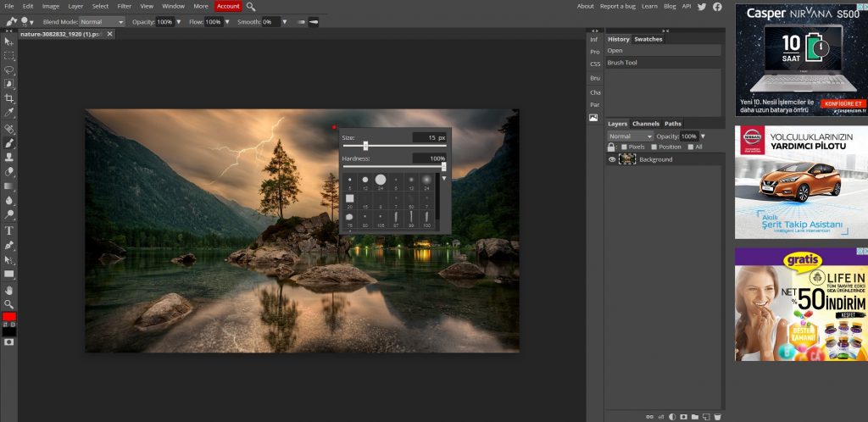Image resolution: width=868 pixels, height=422 pixels.
Task: Select the Eyedropper tool
Action: click(9, 113)
